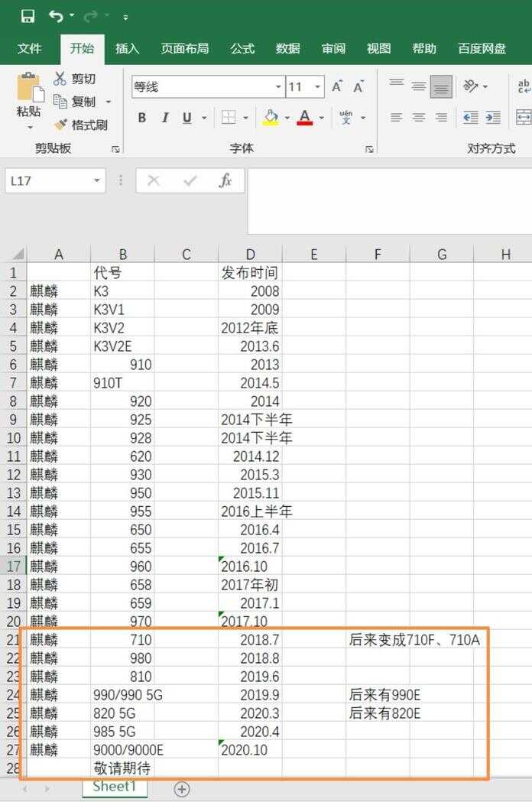Expand the borders options arrow

pyautogui.click(x=245, y=119)
